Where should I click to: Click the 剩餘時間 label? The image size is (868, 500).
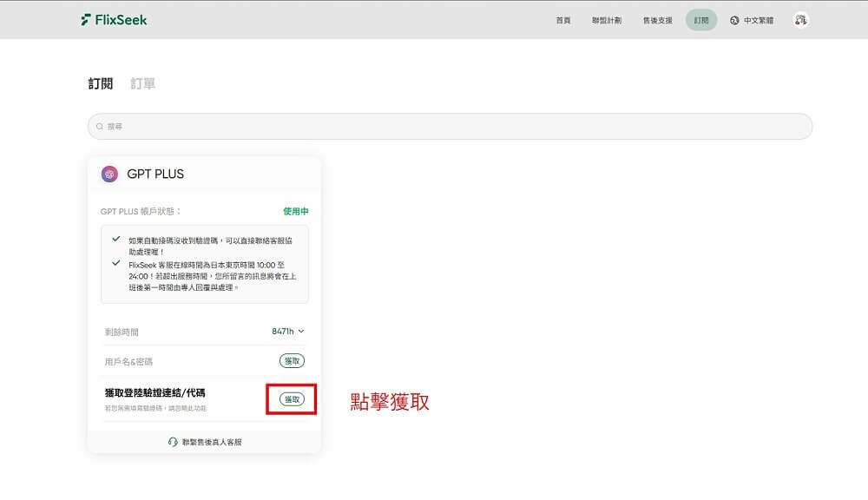(x=122, y=332)
